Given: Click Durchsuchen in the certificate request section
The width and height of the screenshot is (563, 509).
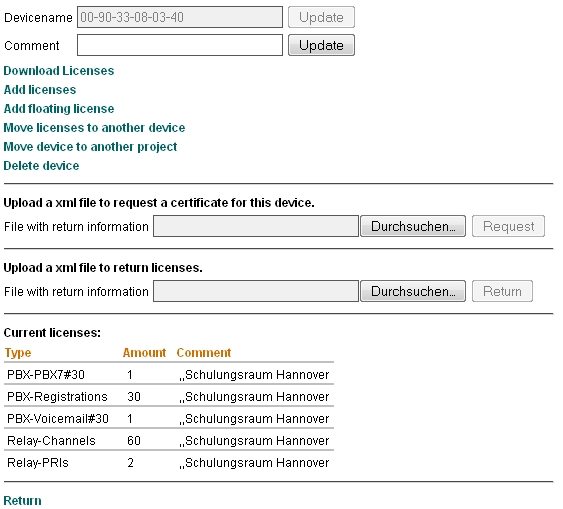Looking at the screenshot, I should pos(413,226).
